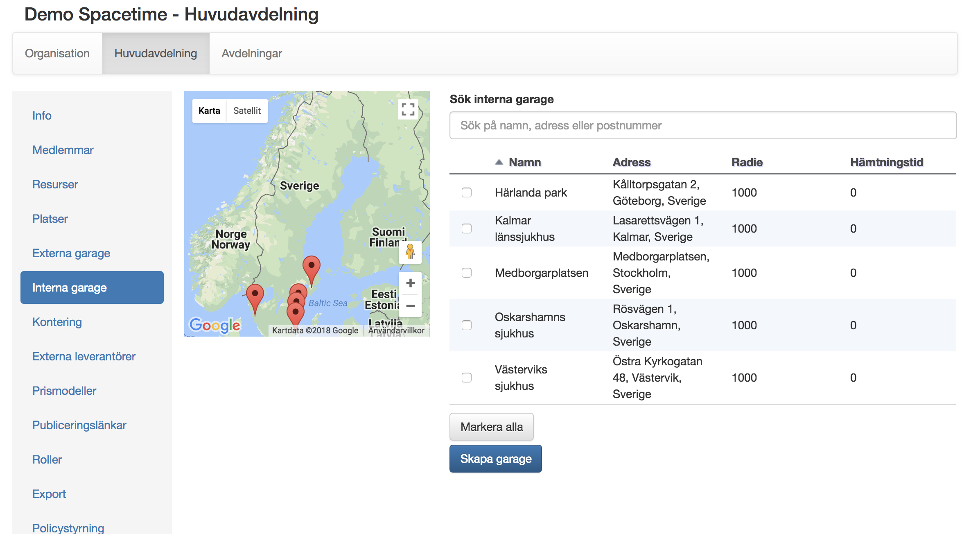
Task: Sort table by Radie column header
Action: [747, 162]
